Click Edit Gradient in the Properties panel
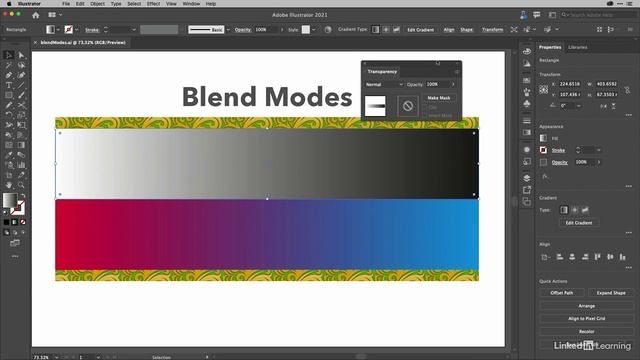This screenshot has width=640, height=360. click(x=579, y=223)
